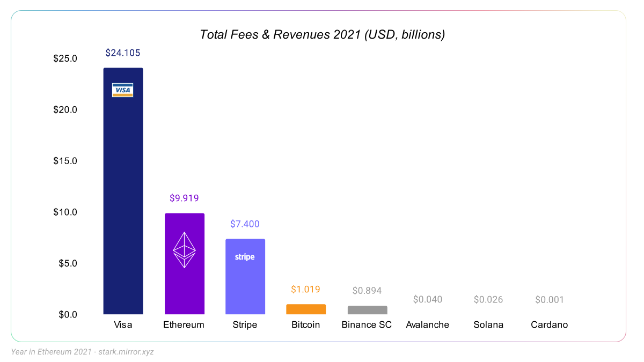Click the purple Ethereum bar

point(185,290)
